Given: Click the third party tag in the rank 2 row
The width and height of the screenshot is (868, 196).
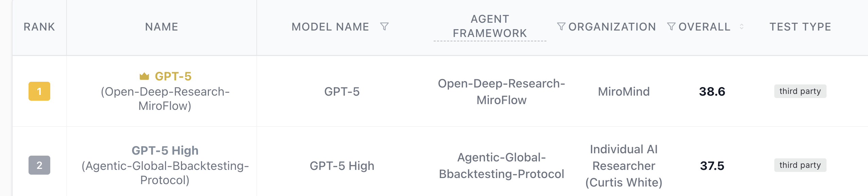Looking at the screenshot, I should tap(800, 165).
